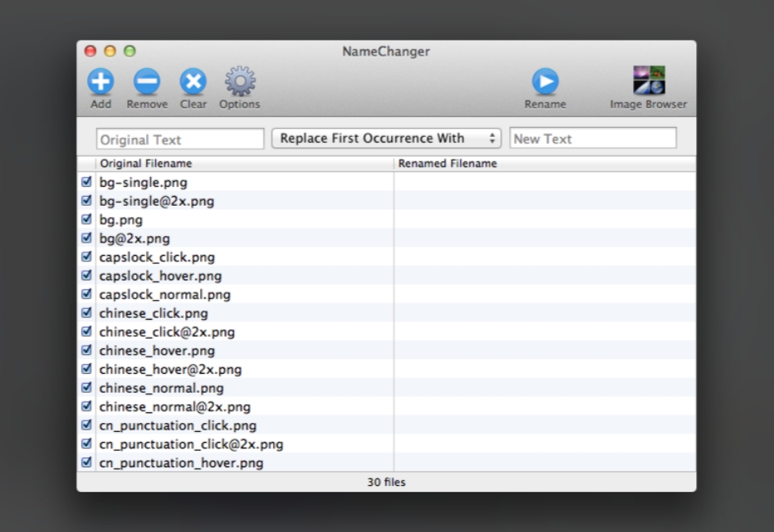This screenshot has width=774, height=532.
Task: Focus the New Text input field
Action: (593, 139)
